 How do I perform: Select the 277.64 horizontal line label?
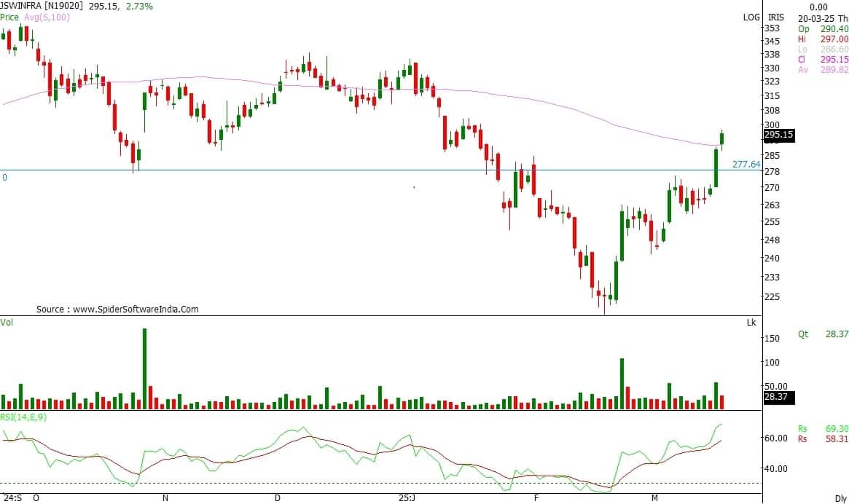pyautogui.click(x=746, y=165)
